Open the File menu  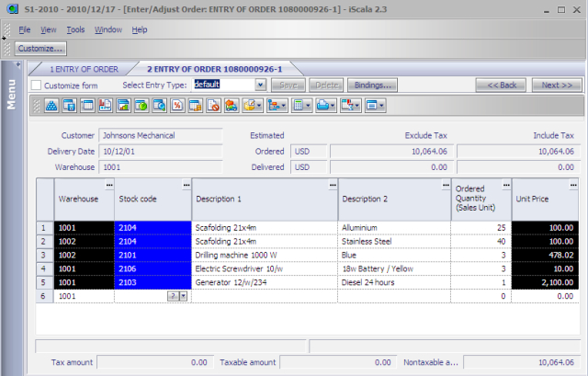(x=25, y=29)
